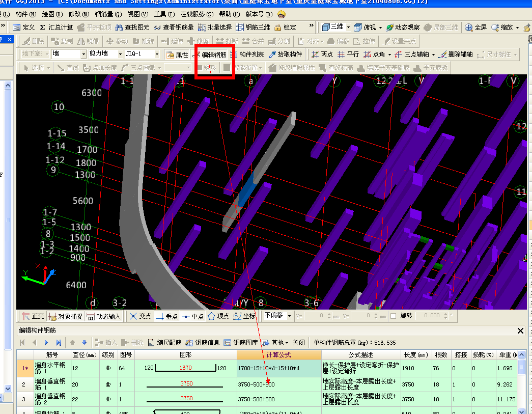
Task: Open 钢筋信息 rebar info
Action: tap(203, 343)
